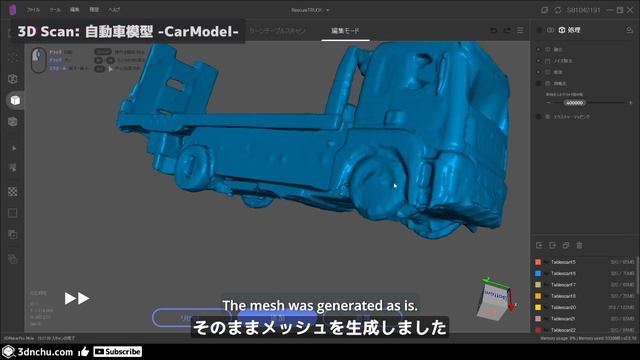This screenshot has width=640, height=360.
Task: Click the テクスチャーマッピング label
Action: coord(571,117)
